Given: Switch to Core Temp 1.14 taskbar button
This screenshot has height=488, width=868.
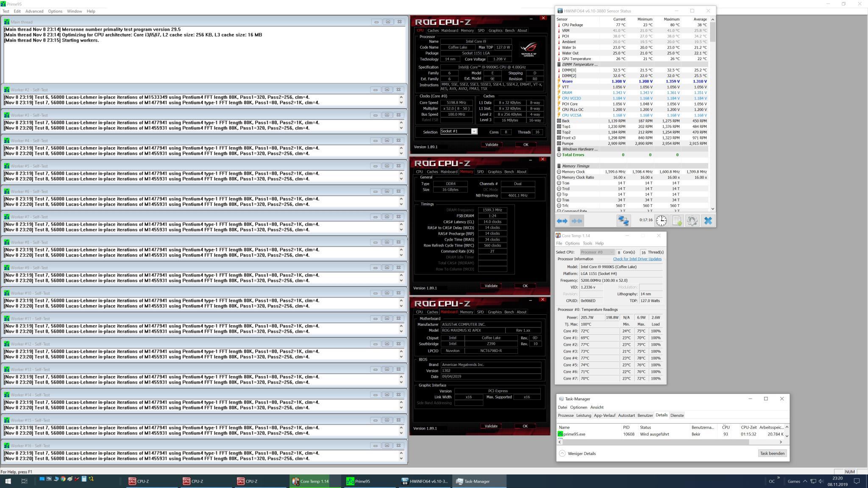Looking at the screenshot, I should pos(315,481).
